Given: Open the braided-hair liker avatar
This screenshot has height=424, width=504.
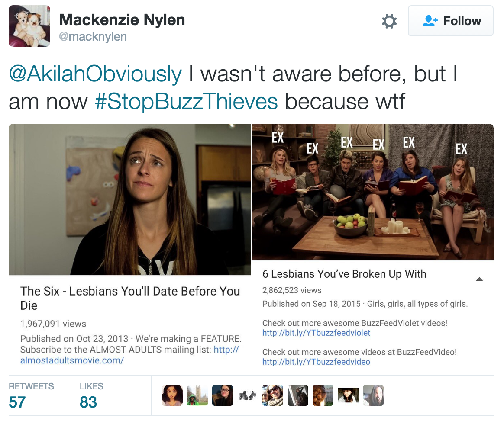Looking at the screenshot, I should click(x=323, y=395).
